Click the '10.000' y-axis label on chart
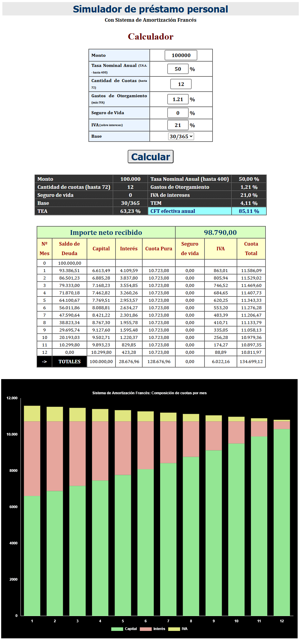The height and width of the screenshot is (644, 300). click(12, 434)
